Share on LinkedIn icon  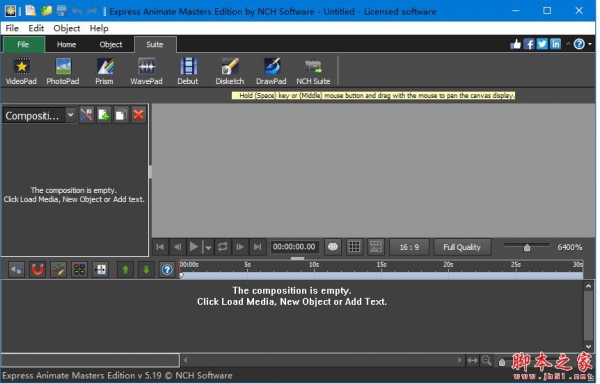click(555, 44)
